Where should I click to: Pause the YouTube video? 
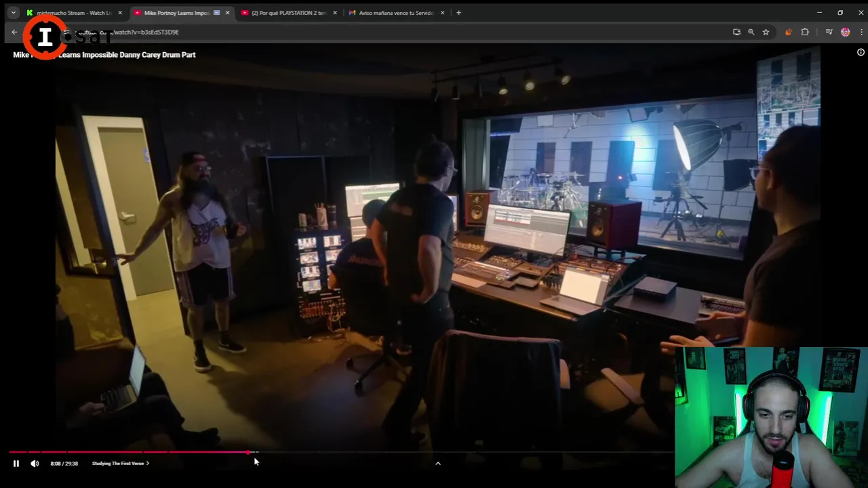pos(16,464)
